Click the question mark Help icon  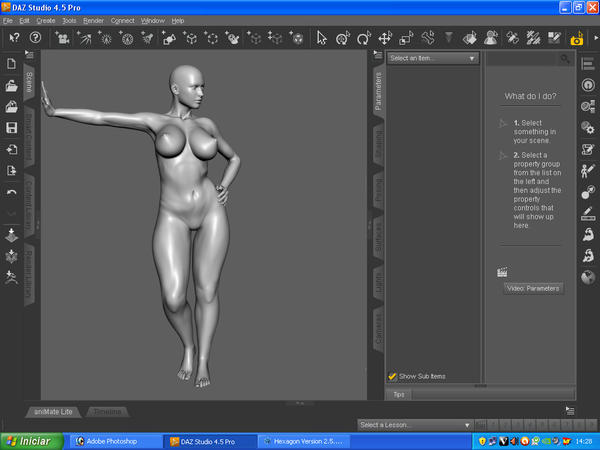(x=35, y=38)
